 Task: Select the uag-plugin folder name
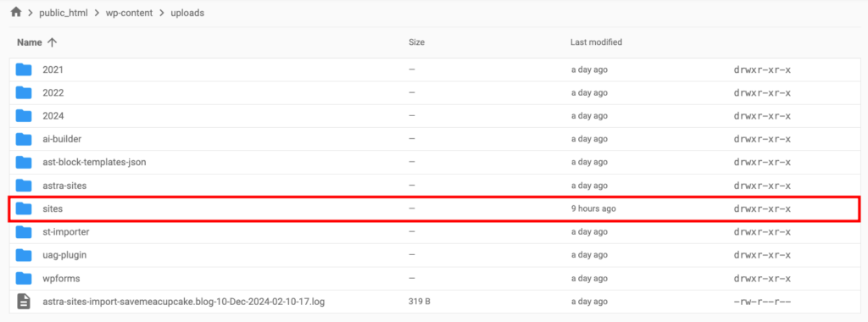pyautogui.click(x=64, y=256)
